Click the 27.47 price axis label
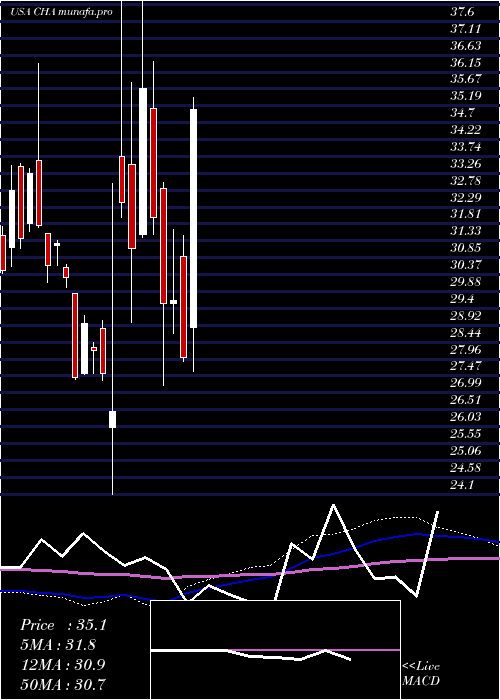The width and height of the screenshot is (500, 700). pyautogui.click(x=466, y=366)
